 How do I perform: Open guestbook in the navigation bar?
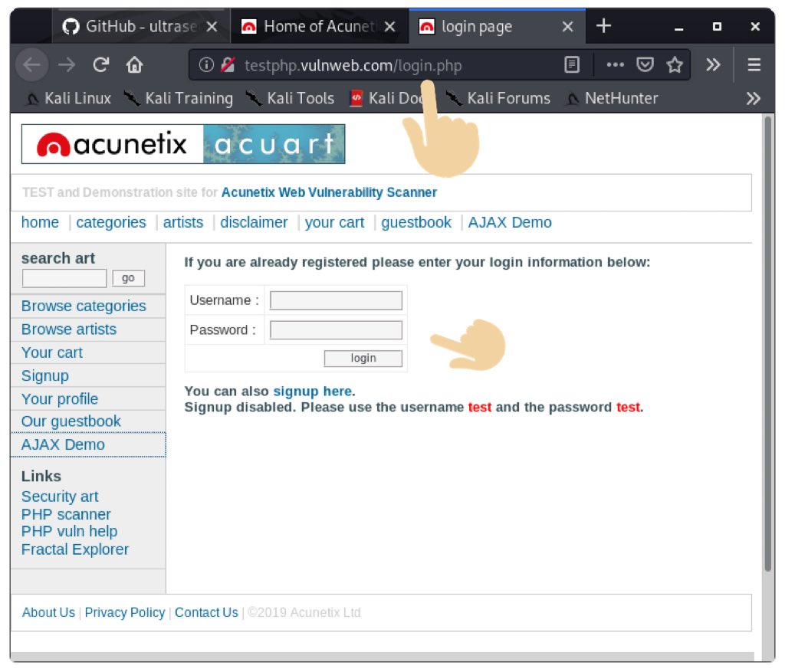point(416,222)
